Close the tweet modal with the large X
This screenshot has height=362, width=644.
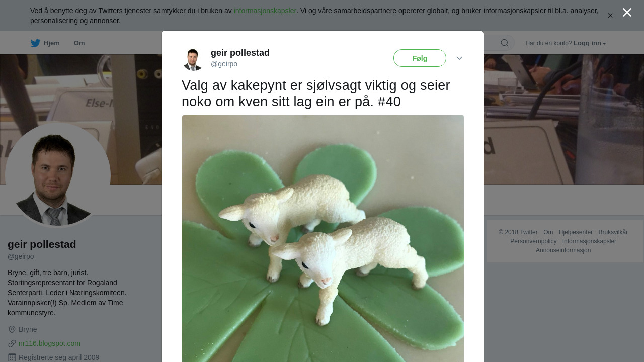click(627, 13)
